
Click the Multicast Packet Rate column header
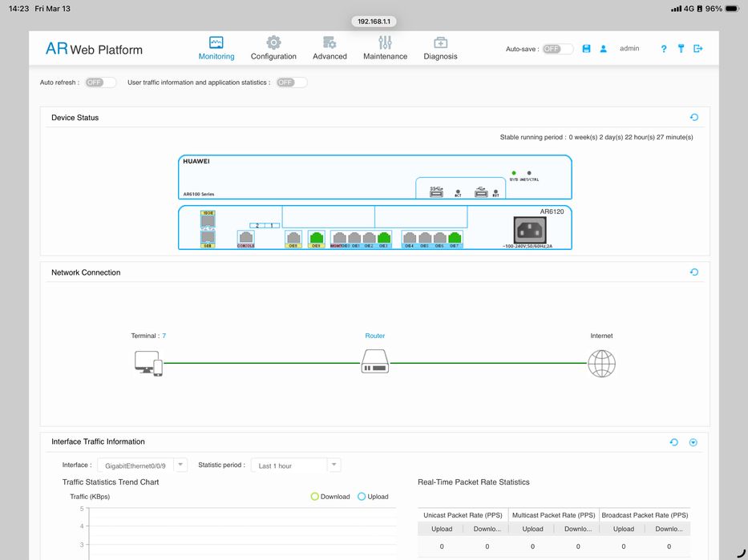[553, 515]
